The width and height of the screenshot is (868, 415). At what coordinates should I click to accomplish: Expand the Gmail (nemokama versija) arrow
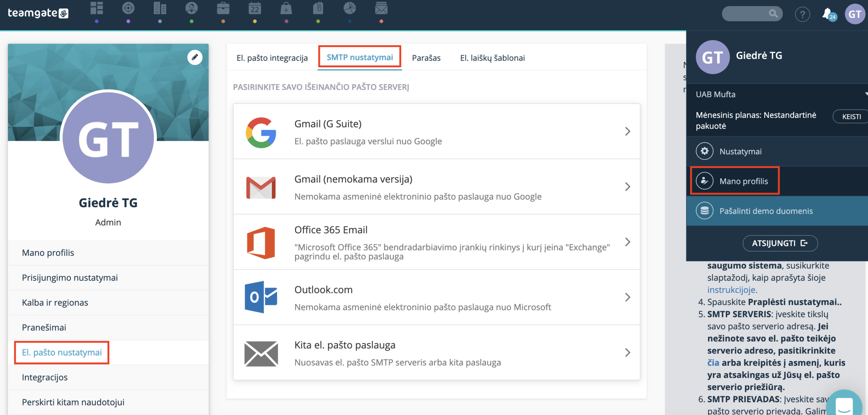628,186
